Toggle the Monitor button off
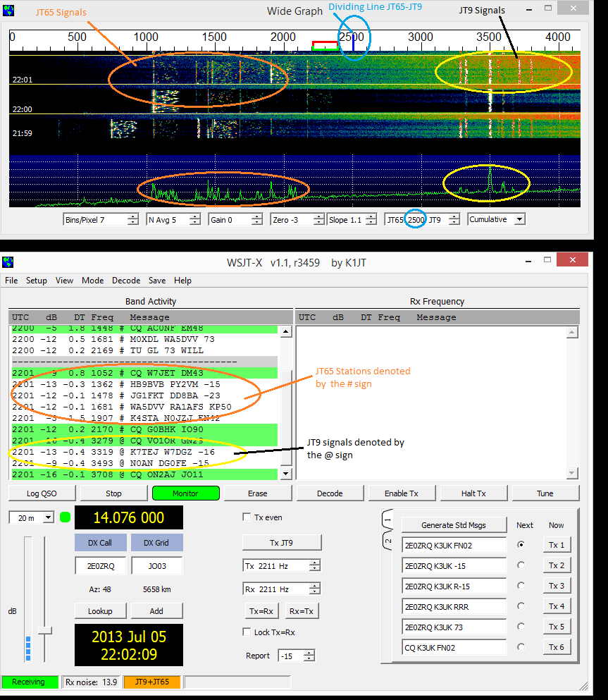 pyautogui.click(x=185, y=493)
